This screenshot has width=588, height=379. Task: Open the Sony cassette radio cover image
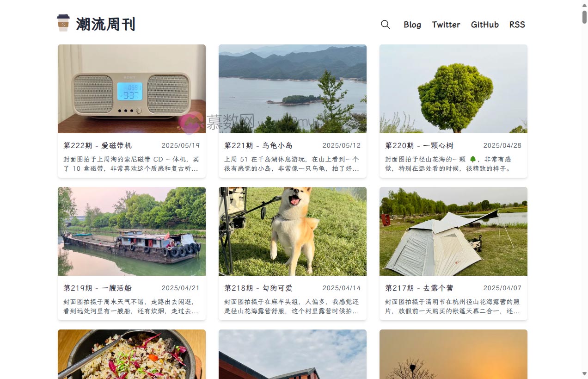(132, 89)
